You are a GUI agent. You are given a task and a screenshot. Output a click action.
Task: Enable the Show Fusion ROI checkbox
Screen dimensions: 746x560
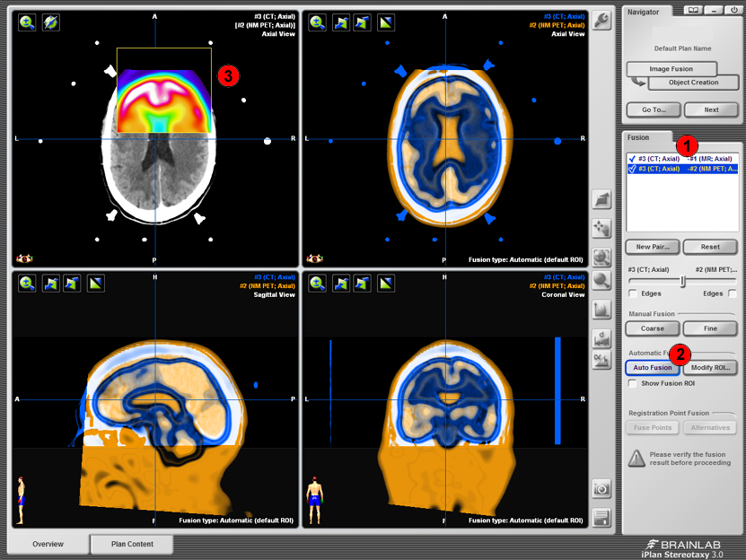[x=633, y=383]
